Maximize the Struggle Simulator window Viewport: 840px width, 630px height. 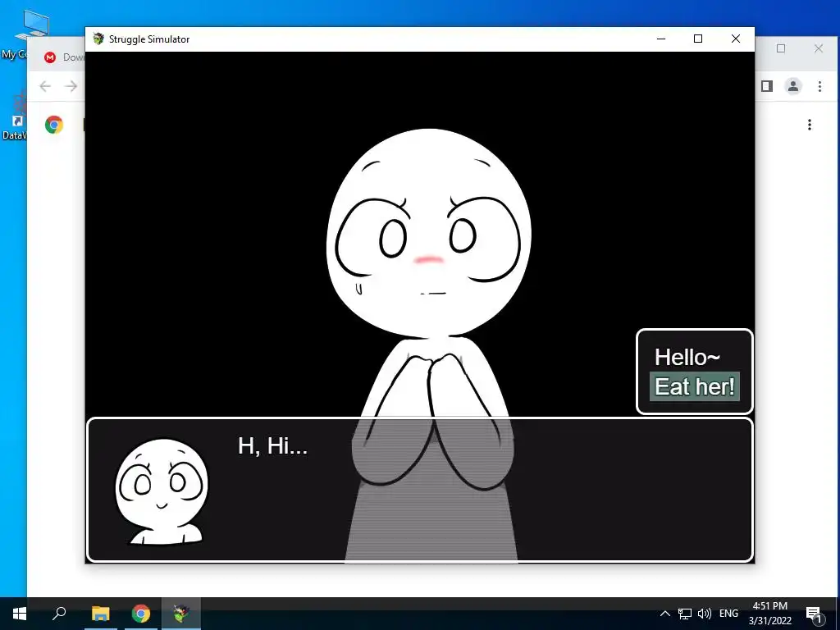click(698, 39)
